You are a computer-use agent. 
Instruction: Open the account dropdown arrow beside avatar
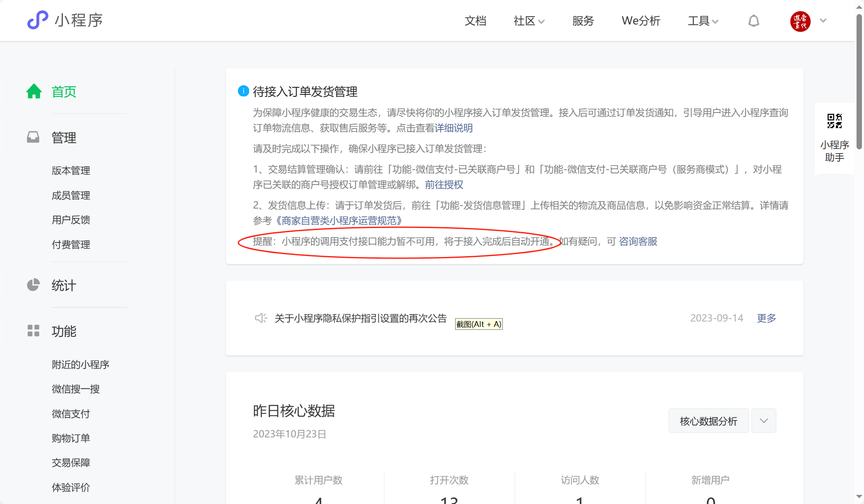click(x=823, y=21)
